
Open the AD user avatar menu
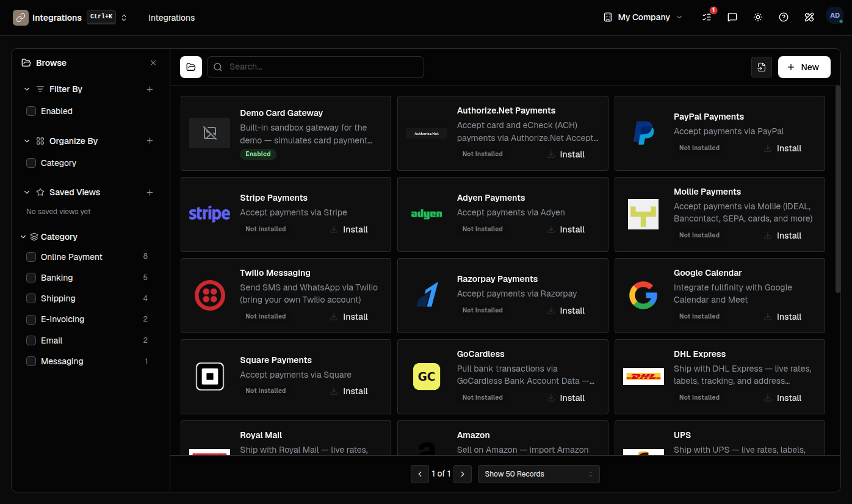point(835,16)
